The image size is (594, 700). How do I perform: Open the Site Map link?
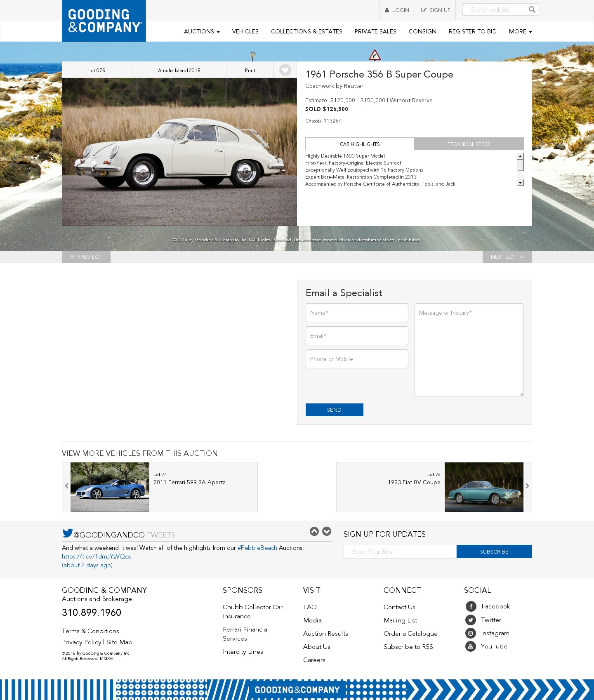tap(119, 642)
